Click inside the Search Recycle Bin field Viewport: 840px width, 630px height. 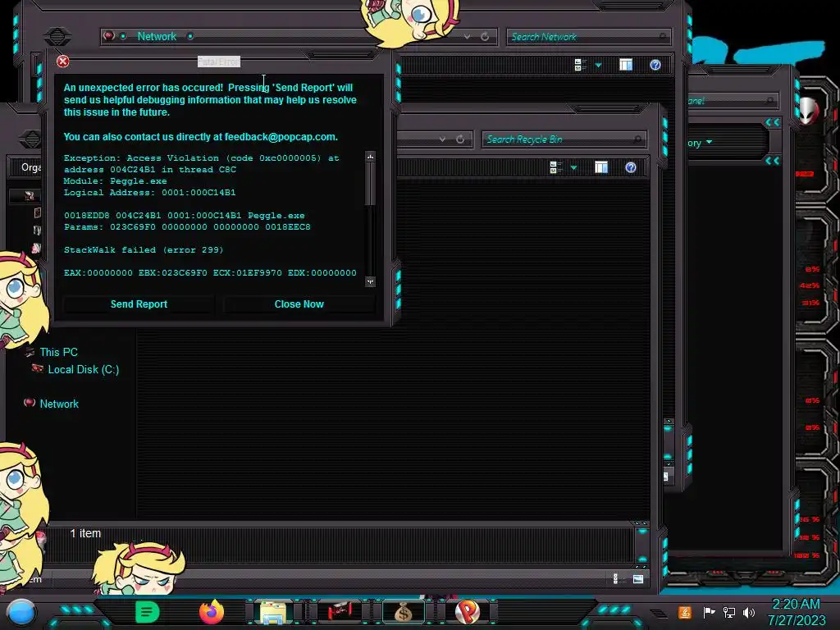coord(563,139)
